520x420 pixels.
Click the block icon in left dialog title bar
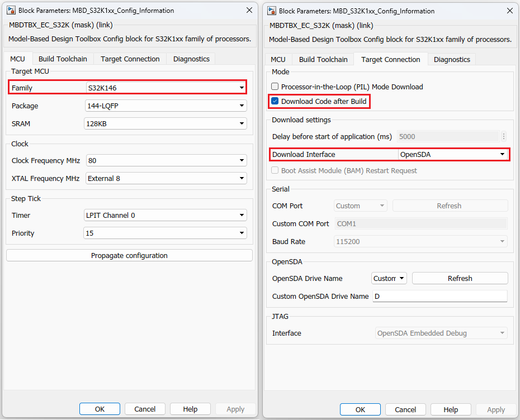(x=12, y=10)
